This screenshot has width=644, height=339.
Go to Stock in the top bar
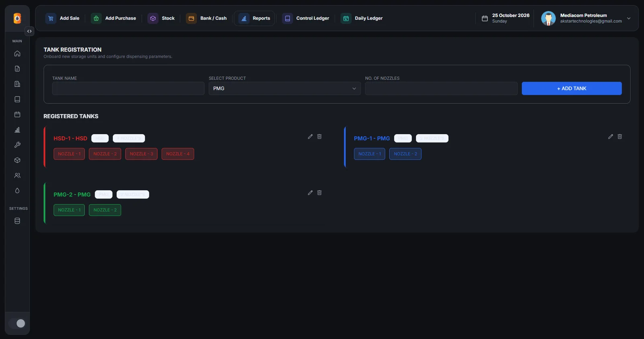point(161,18)
